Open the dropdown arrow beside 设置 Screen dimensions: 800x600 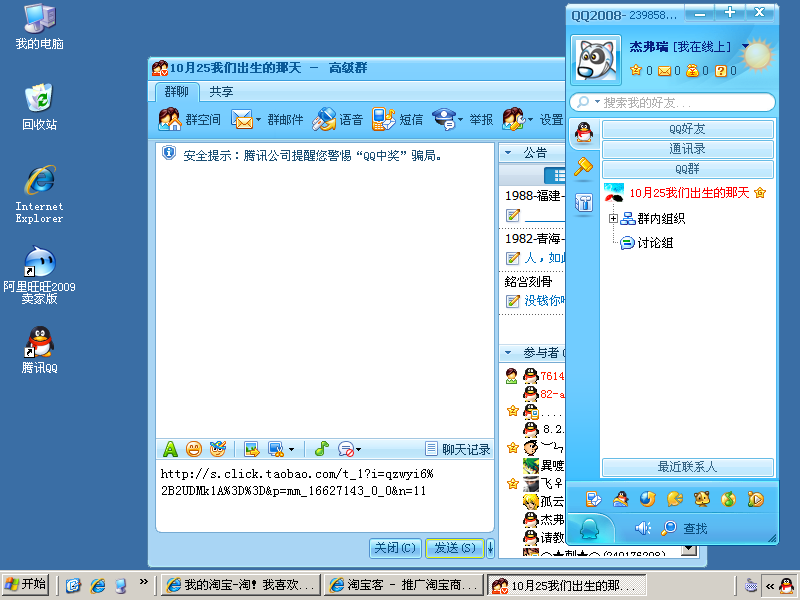(x=530, y=120)
